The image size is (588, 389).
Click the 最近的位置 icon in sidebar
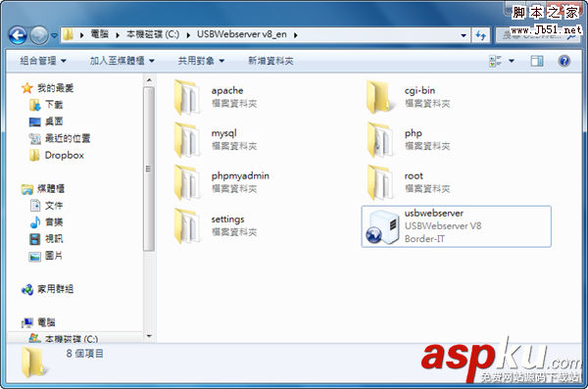click(35, 138)
